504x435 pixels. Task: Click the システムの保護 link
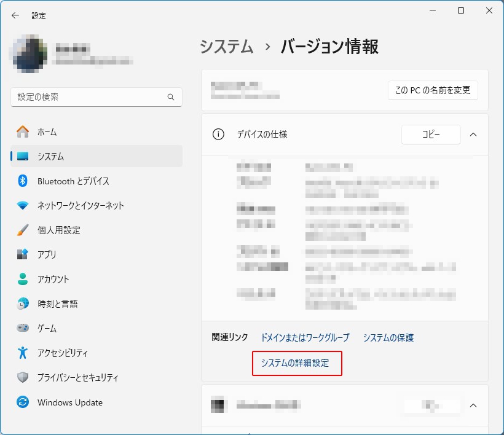click(388, 337)
